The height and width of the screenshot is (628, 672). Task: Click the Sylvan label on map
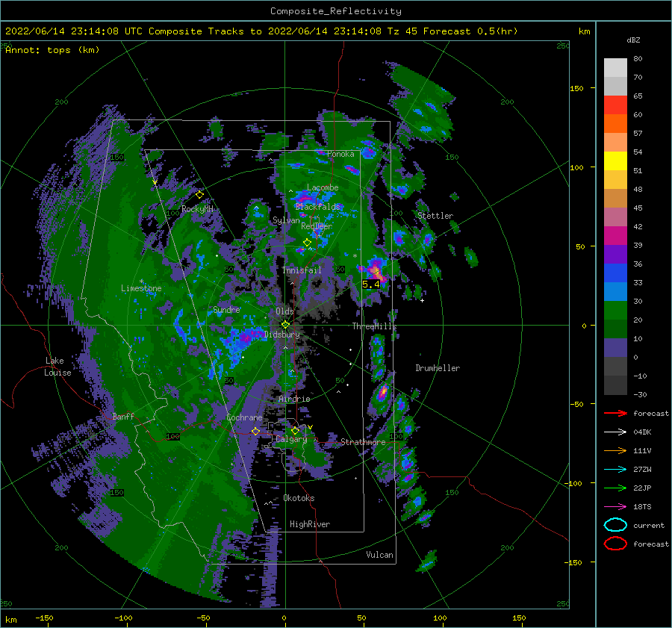286,220
